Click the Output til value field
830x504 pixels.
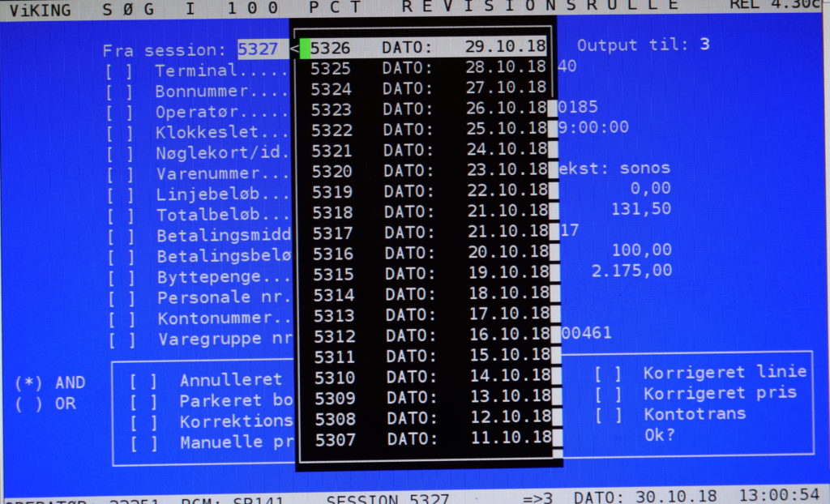click(x=704, y=44)
